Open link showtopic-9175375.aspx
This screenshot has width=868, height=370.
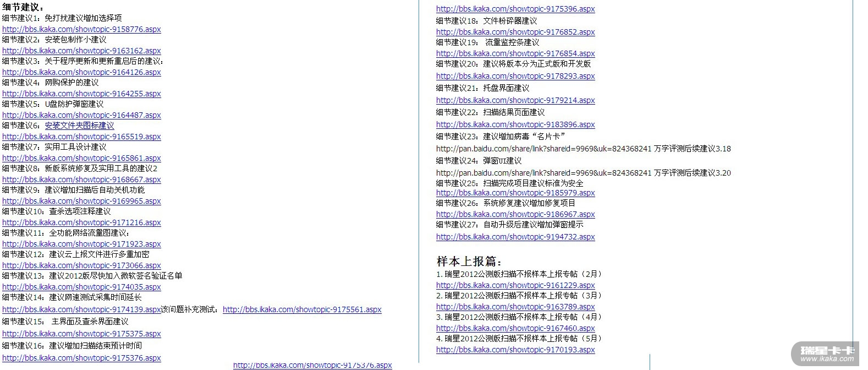pos(81,334)
